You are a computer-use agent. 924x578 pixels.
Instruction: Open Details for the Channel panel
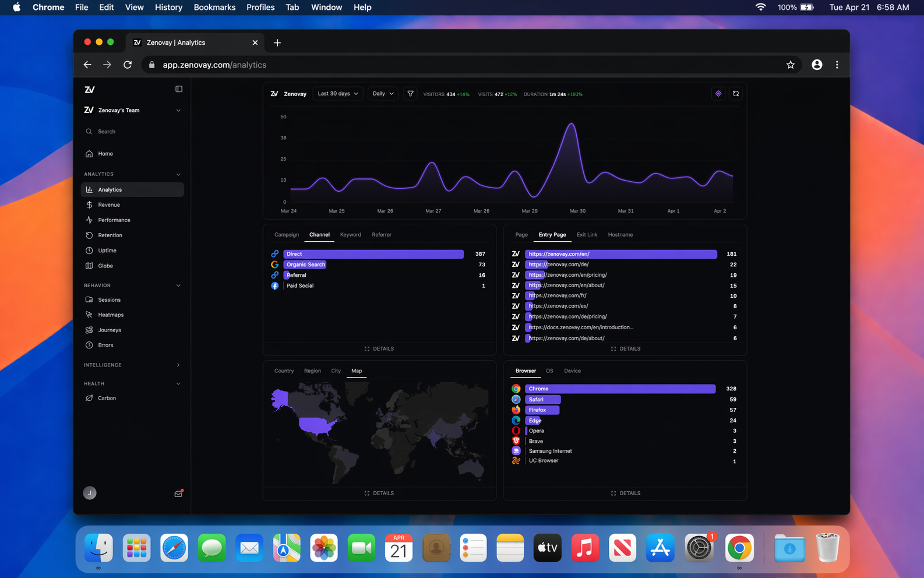(379, 349)
